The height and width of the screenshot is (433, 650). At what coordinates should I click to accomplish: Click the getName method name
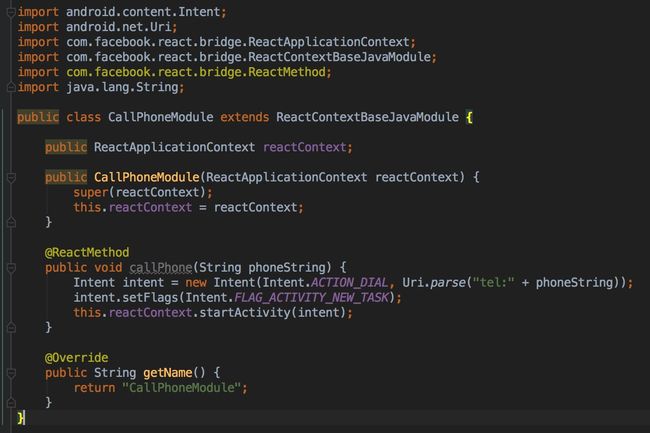pos(167,373)
